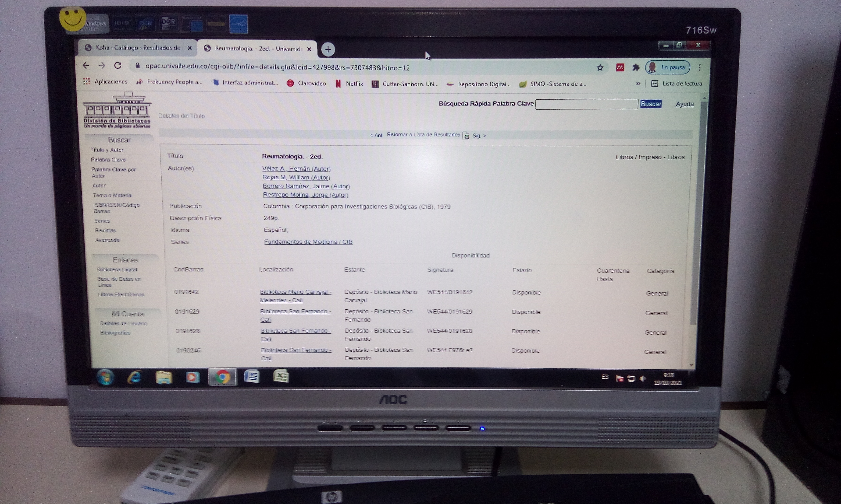This screenshot has width=841, height=504.
Task: Open Chrome's three-dot menu
Action: pyautogui.click(x=699, y=68)
